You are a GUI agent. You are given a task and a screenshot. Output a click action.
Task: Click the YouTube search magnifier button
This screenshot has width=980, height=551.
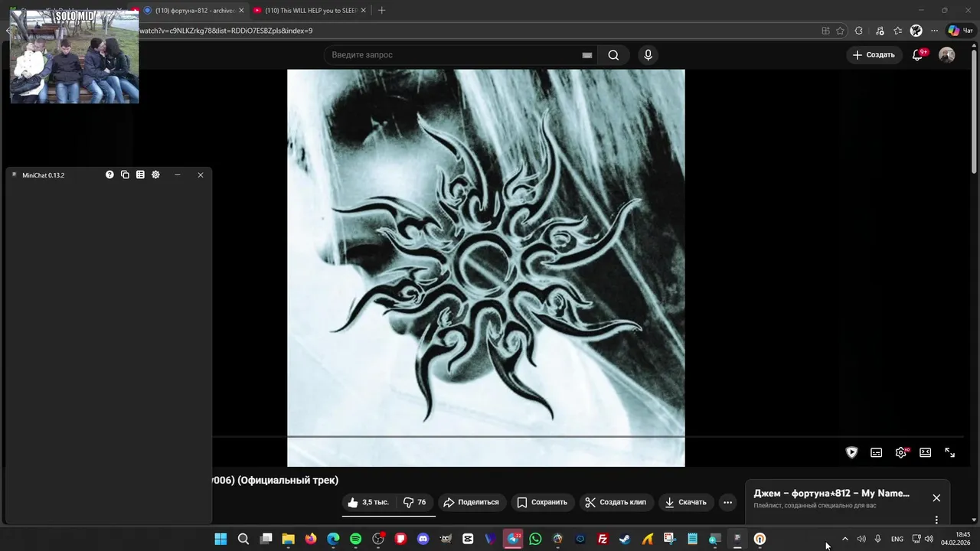coord(613,55)
